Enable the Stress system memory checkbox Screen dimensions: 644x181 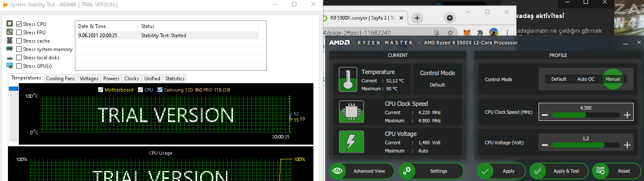[19, 49]
